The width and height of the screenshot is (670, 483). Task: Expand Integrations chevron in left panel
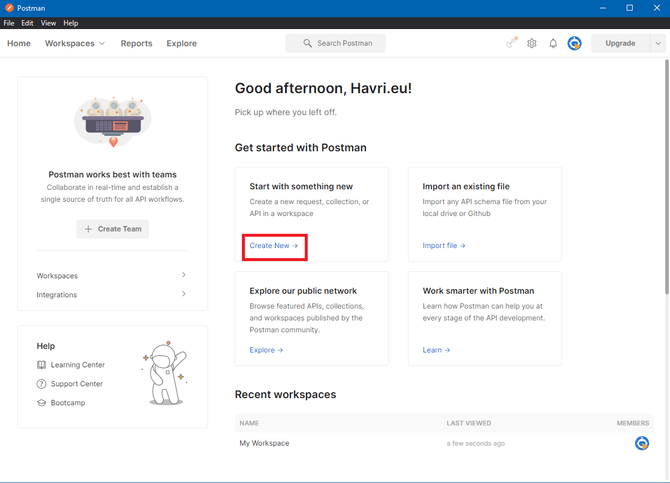tap(184, 294)
